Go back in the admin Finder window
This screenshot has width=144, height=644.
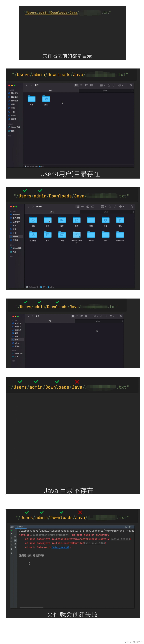coord(28,207)
